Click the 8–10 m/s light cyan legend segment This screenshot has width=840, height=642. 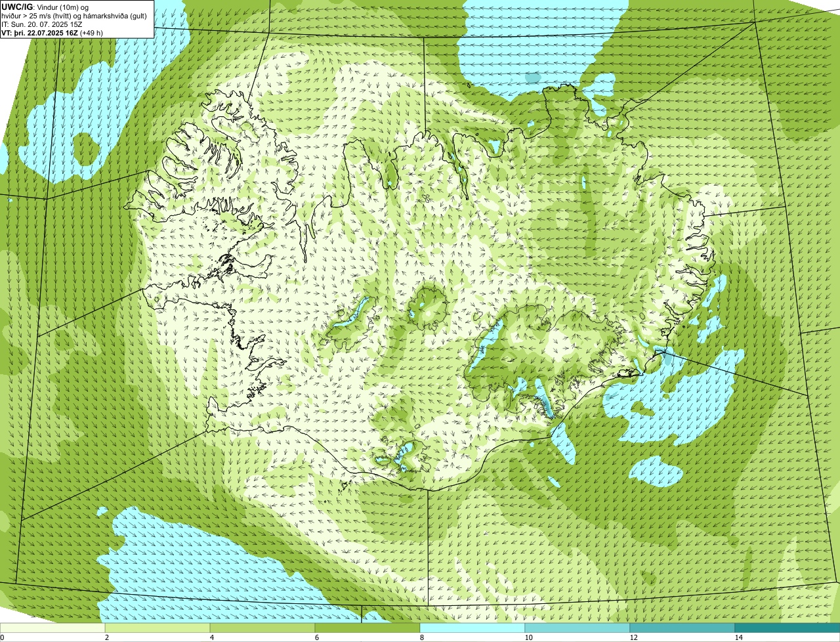(x=472, y=628)
